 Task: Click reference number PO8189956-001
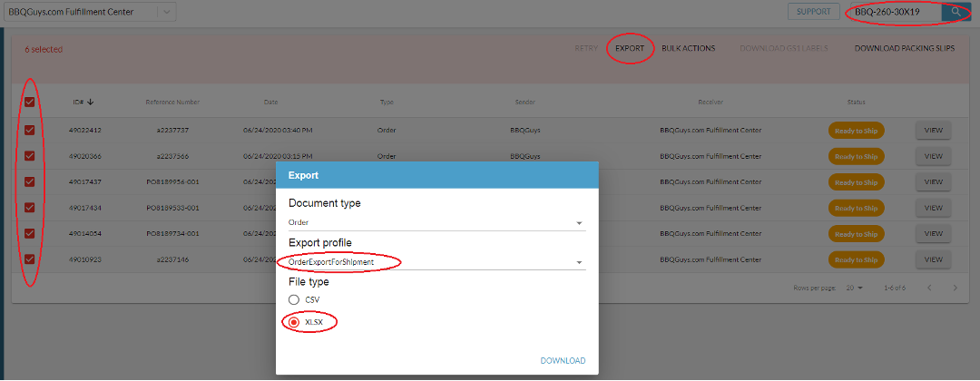pos(172,181)
